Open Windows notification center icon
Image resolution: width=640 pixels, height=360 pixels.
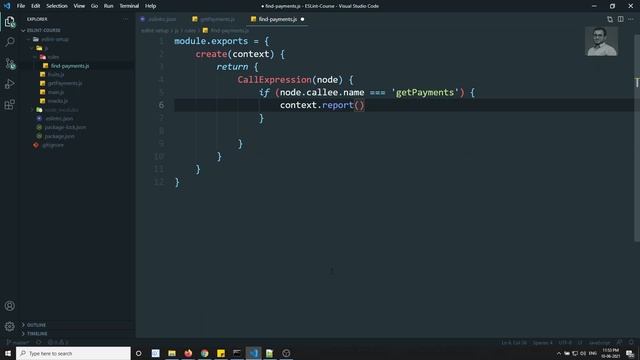point(630,353)
